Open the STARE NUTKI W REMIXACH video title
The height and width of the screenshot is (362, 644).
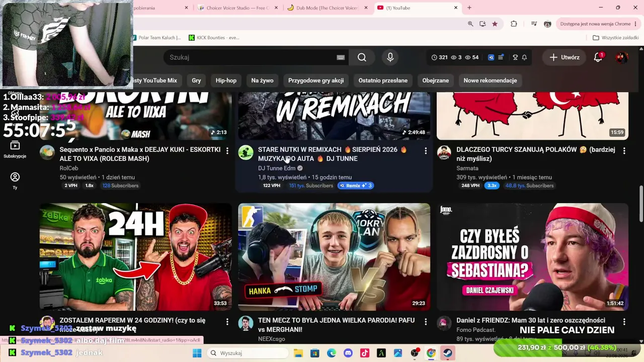coord(333,154)
